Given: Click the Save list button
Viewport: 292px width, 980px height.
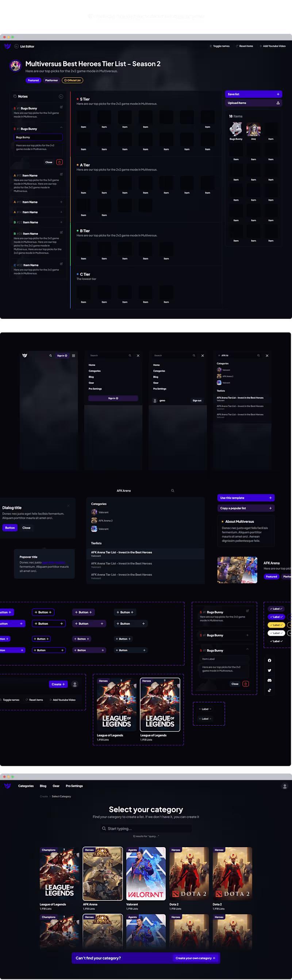Looking at the screenshot, I should click(253, 94).
